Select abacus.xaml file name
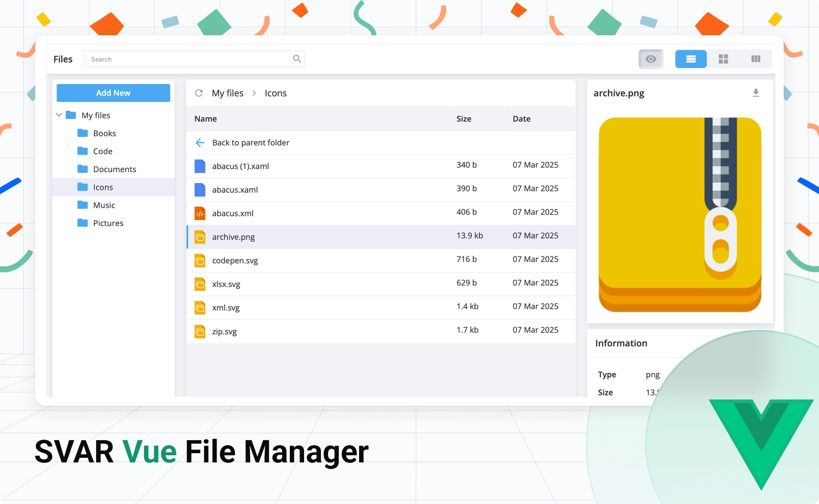 [x=235, y=190]
